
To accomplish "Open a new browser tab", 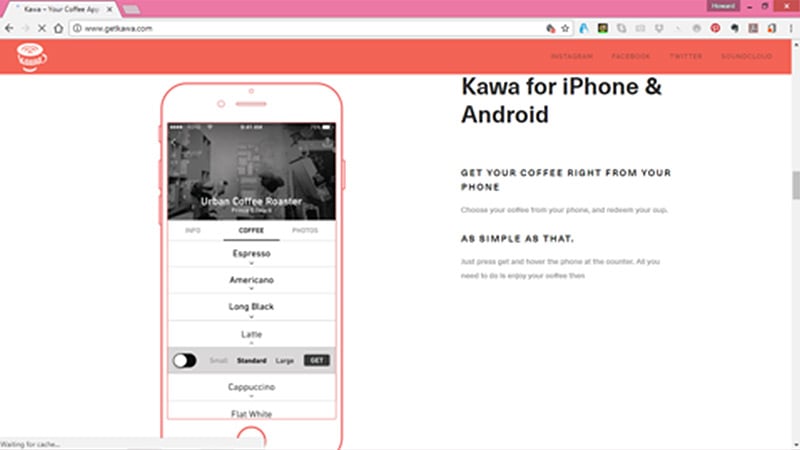I will click(x=131, y=10).
